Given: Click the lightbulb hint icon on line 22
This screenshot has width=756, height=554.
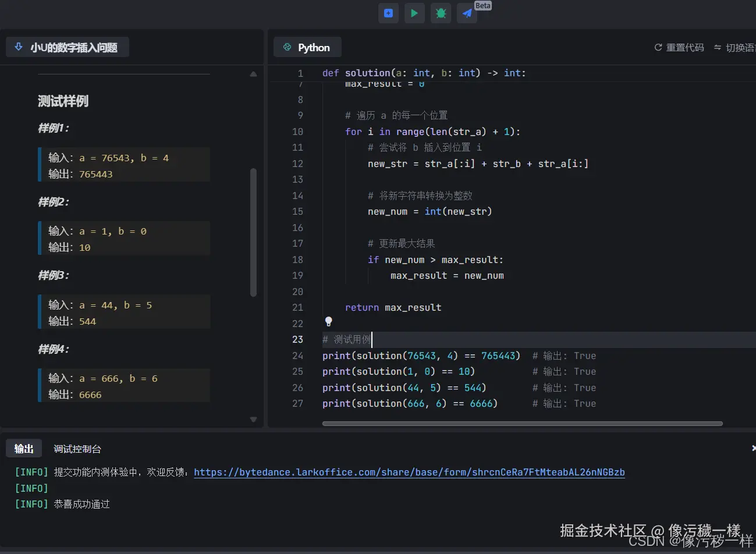Looking at the screenshot, I should (x=328, y=321).
